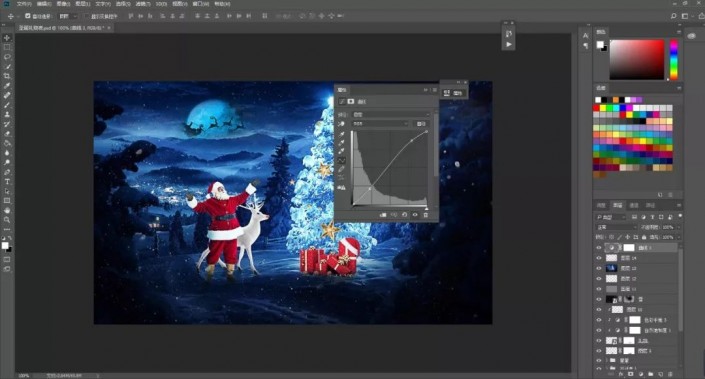
Task: Clip the Curves adjustment to layer below
Action: (383, 215)
